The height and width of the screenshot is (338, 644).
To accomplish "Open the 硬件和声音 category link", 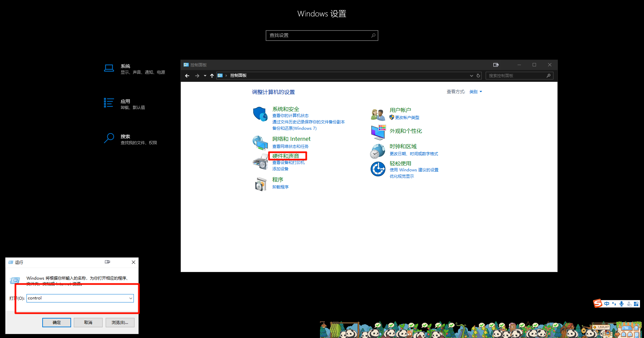I will tap(286, 156).
